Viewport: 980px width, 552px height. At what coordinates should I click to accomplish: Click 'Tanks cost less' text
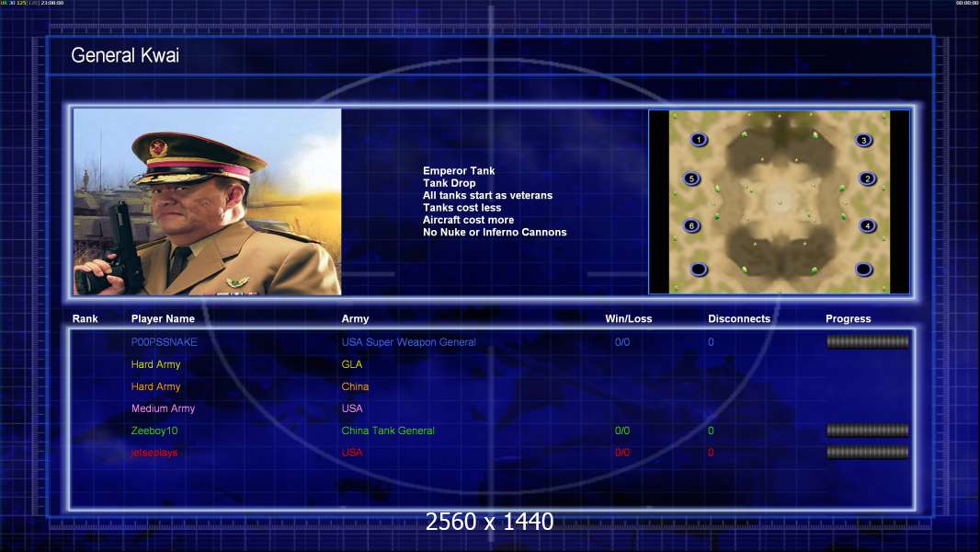[462, 208]
